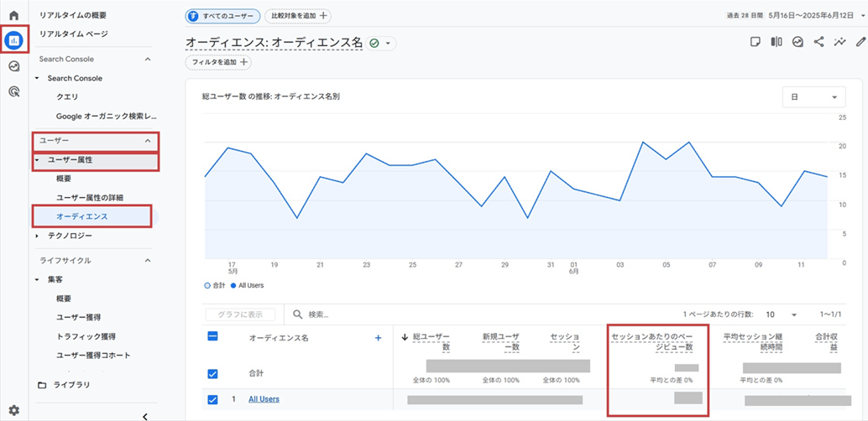868x421 pixels.
Task: Click the green checkmark status icon
Action: coord(374,43)
